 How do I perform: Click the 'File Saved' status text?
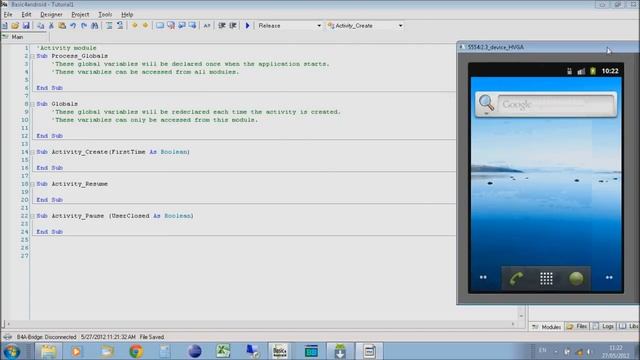[151, 337]
